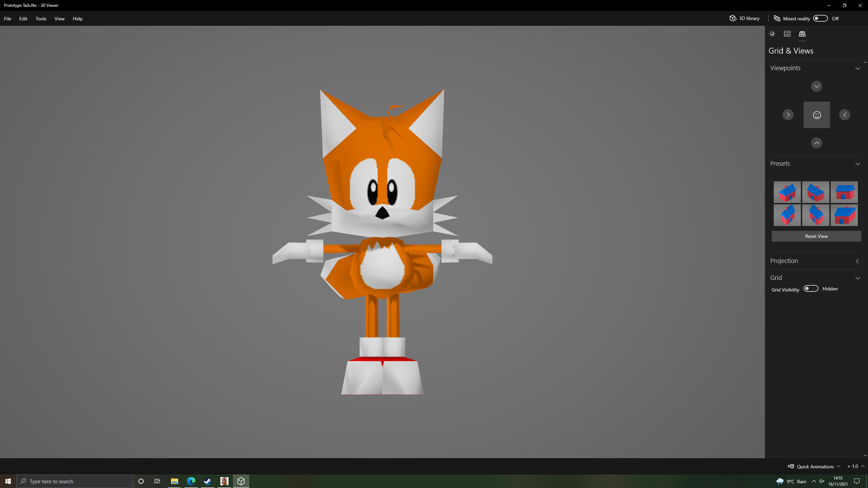
Task: Open the Quick Animations cube icon
Action: pyautogui.click(x=791, y=466)
